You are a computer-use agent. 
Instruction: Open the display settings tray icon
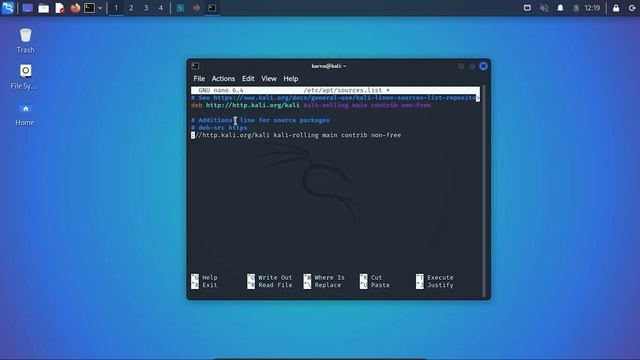click(x=527, y=8)
